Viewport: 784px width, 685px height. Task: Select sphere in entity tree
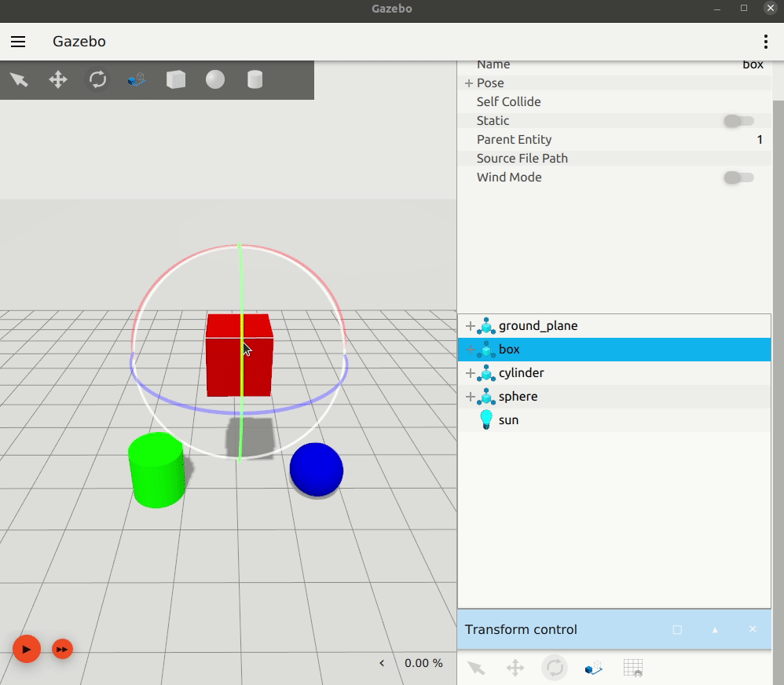click(614, 397)
